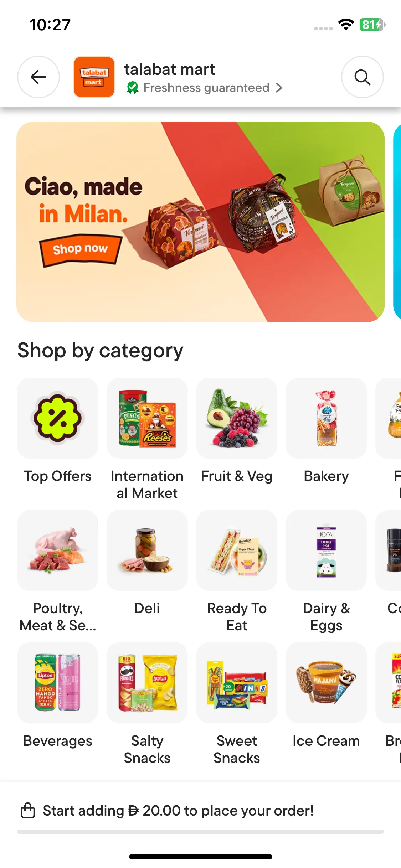Viewport: 401px width, 868px height.
Task: Open the Top Offers category icon
Action: 57,418
